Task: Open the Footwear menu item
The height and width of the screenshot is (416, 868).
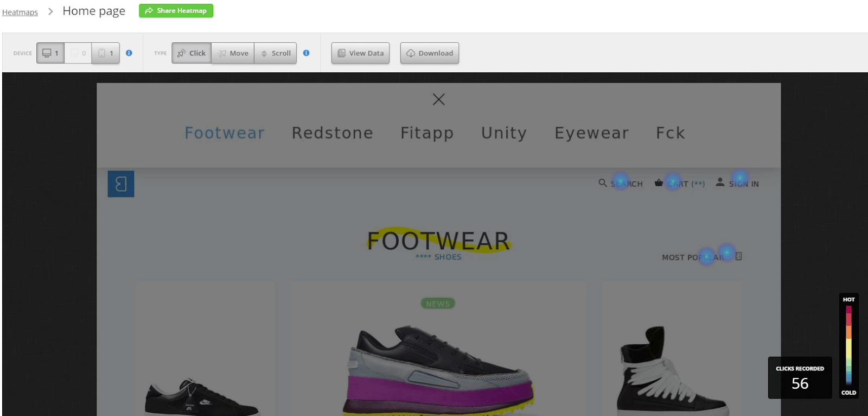Action: pyautogui.click(x=225, y=133)
